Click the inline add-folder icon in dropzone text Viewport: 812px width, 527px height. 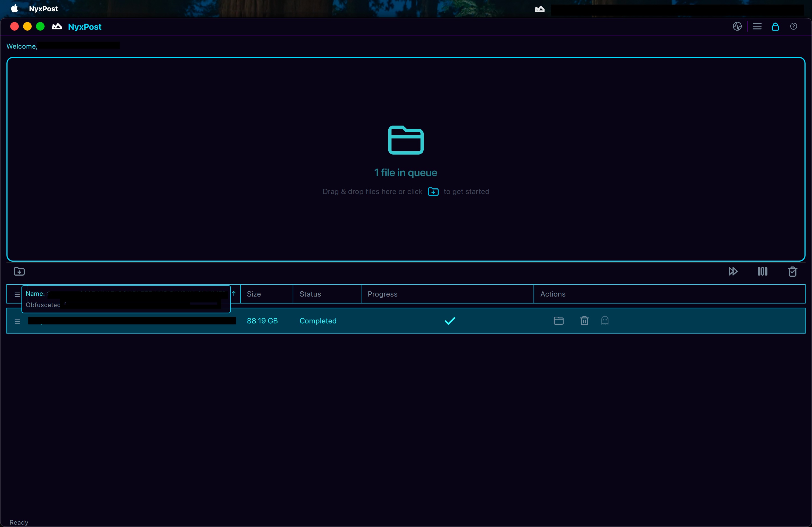[433, 192]
